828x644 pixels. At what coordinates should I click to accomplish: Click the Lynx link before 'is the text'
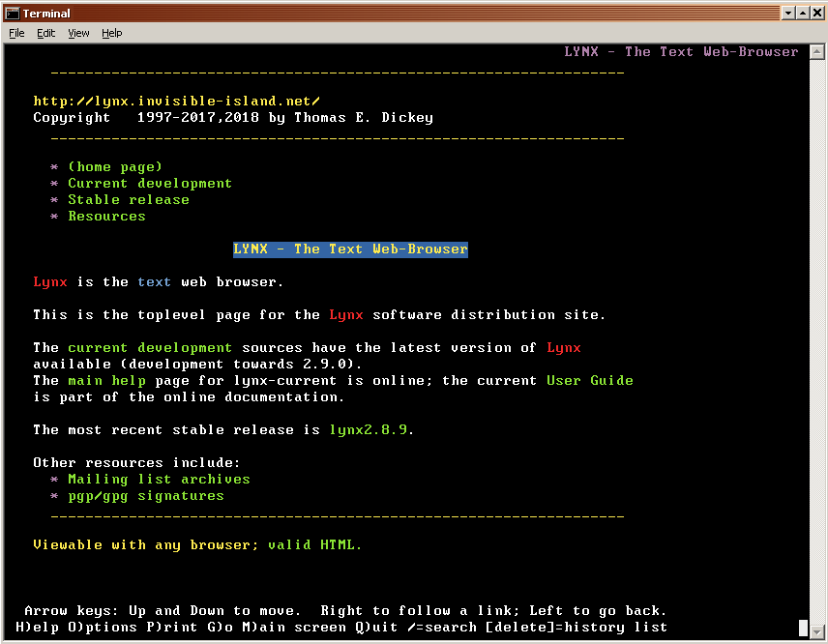(50, 282)
